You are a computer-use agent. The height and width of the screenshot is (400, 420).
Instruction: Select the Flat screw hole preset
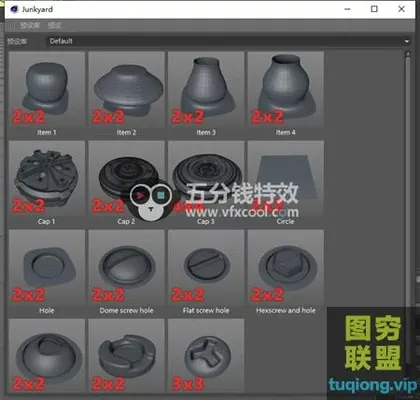[206, 267]
